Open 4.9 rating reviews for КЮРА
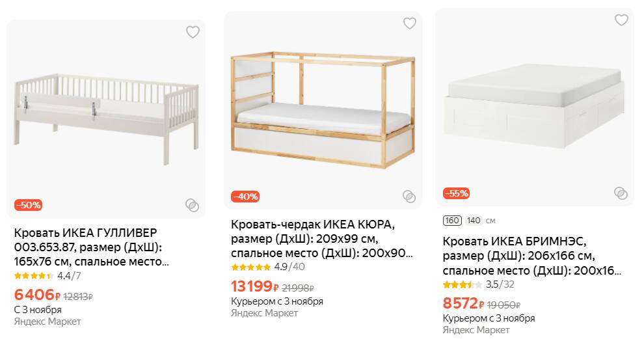 (268, 267)
